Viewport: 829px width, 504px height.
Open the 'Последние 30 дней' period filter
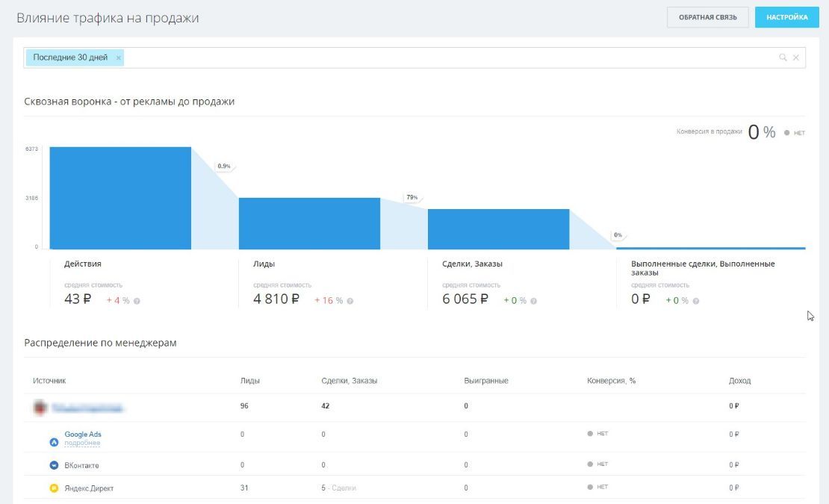70,57
